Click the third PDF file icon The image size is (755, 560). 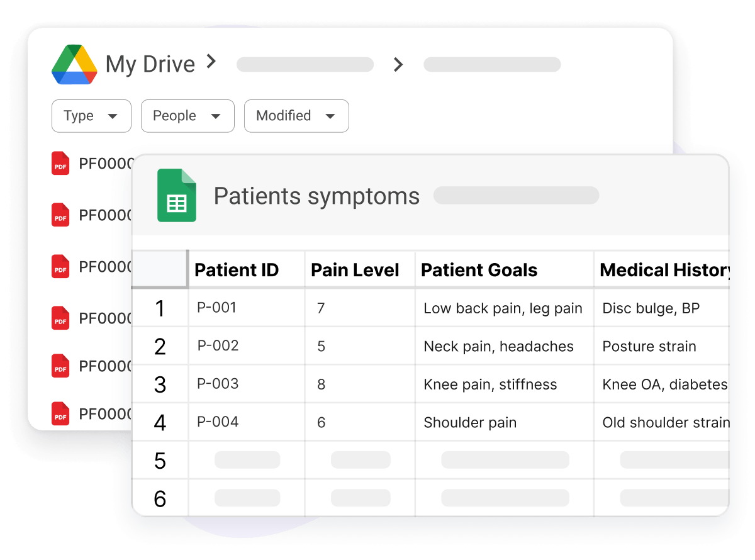click(60, 267)
